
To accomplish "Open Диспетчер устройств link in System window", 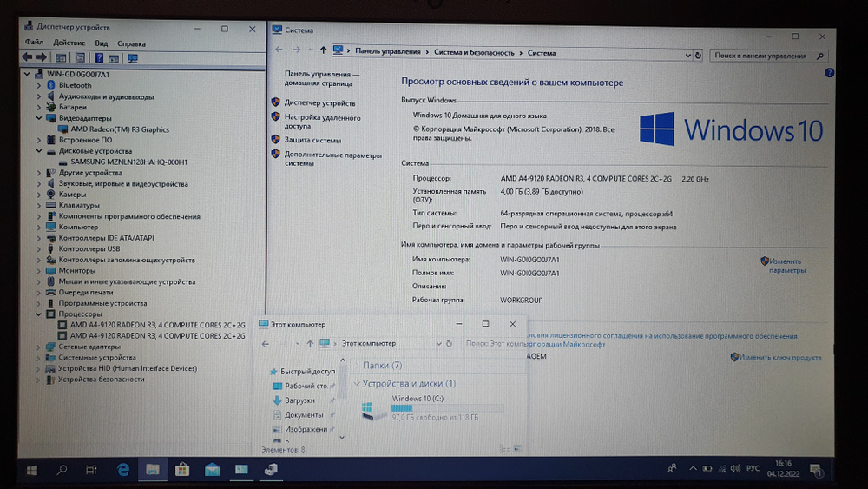I will coord(319,103).
